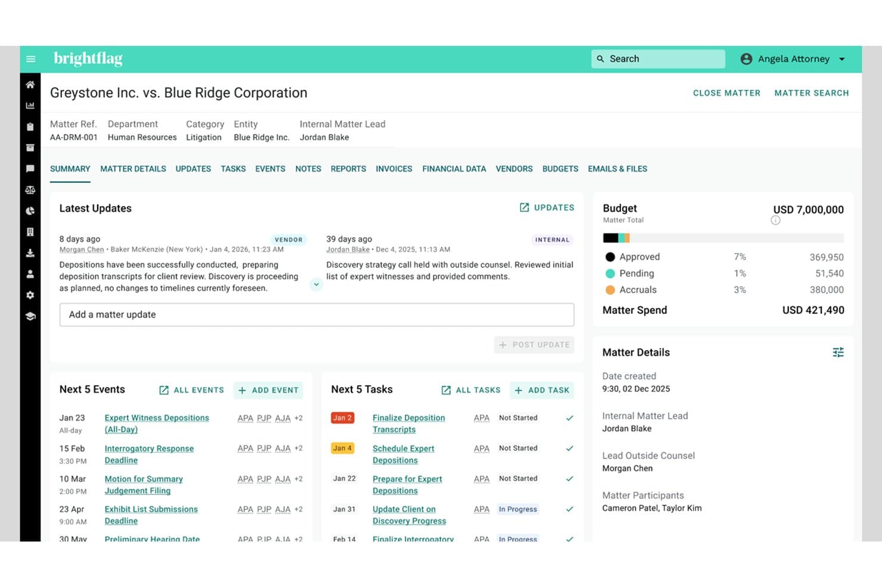Click the Budget spend progress bar
Screen dimensions: 882x588
[x=723, y=238]
